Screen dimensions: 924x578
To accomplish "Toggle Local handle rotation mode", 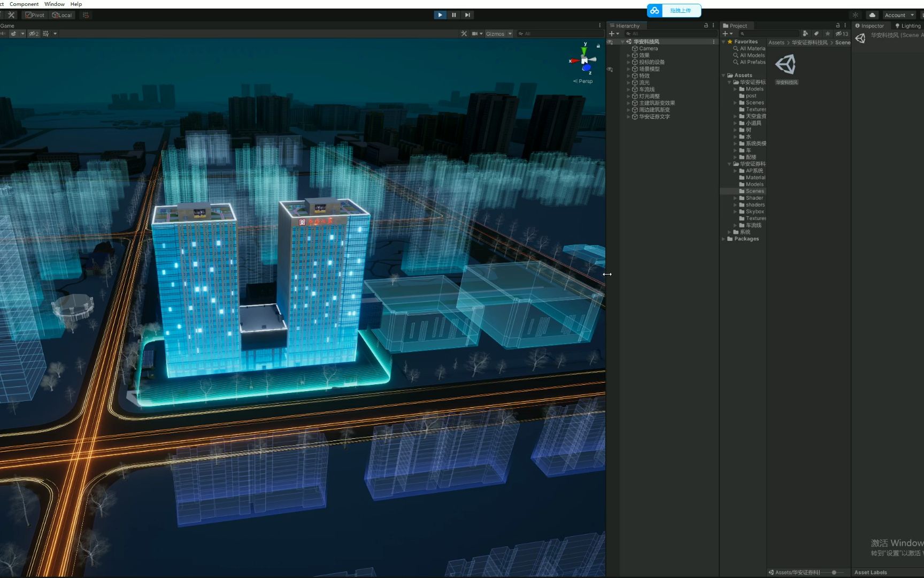I will [62, 15].
